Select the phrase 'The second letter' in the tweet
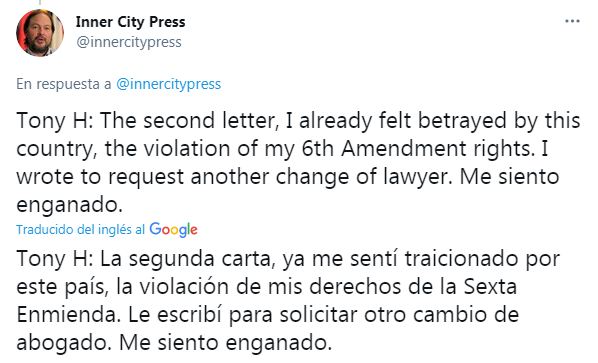The image size is (598, 363). click(187, 120)
